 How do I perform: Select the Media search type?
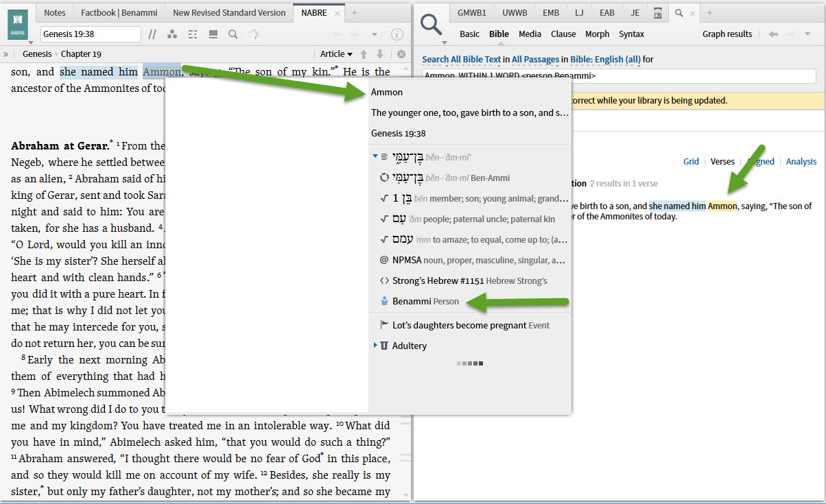(x=530, y=34)
